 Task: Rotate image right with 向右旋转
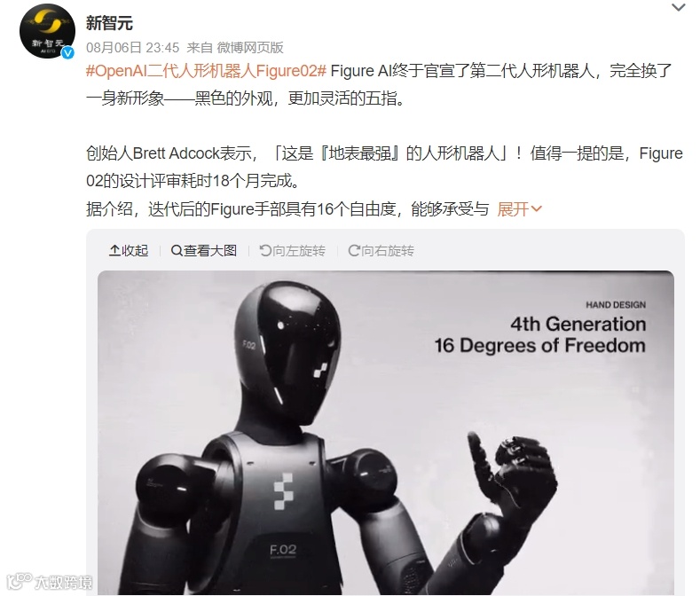point(381,250)
